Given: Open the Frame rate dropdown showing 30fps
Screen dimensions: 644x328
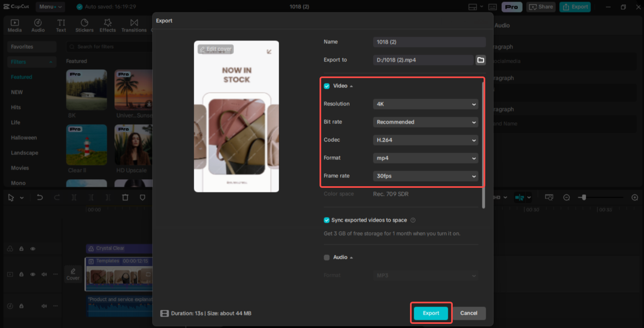Looking at the screenshot, I should click(425, 176).
